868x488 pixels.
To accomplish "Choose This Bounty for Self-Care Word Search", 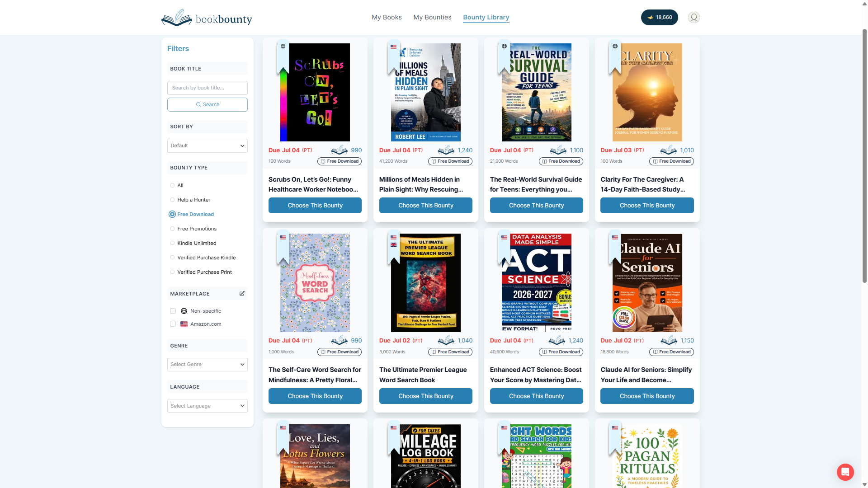I will tap(315, 396).
